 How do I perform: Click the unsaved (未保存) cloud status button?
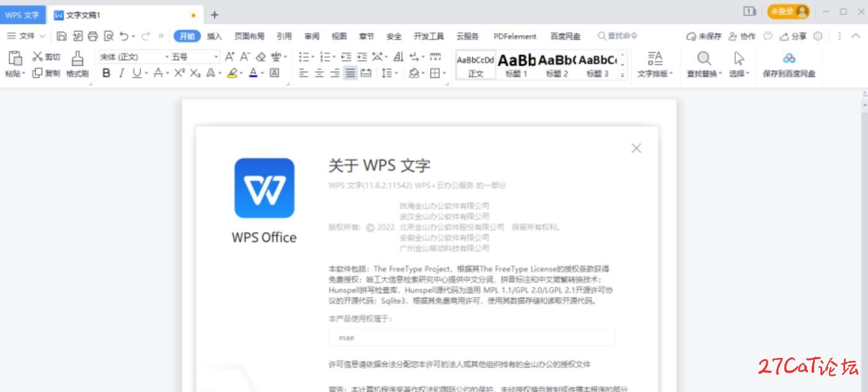point(703,36)
